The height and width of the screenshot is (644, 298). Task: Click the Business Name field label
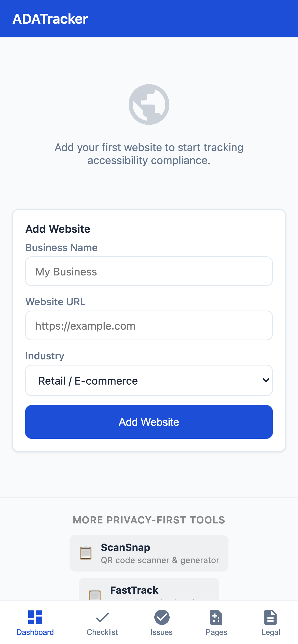(x=61, y=247)
